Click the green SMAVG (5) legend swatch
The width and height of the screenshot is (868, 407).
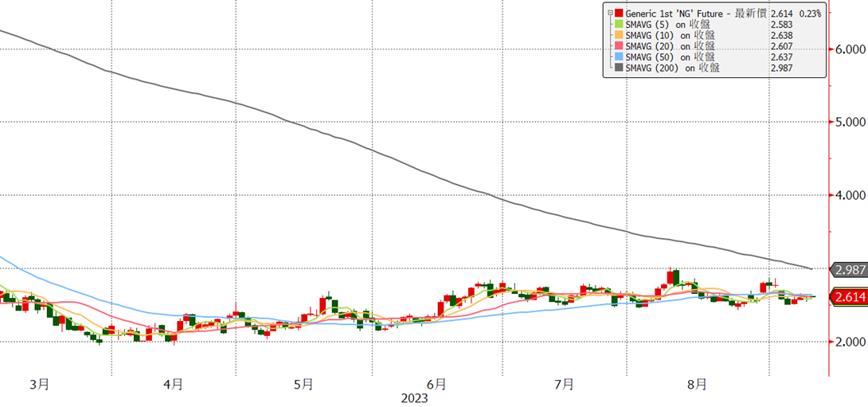tap(619, 24)
